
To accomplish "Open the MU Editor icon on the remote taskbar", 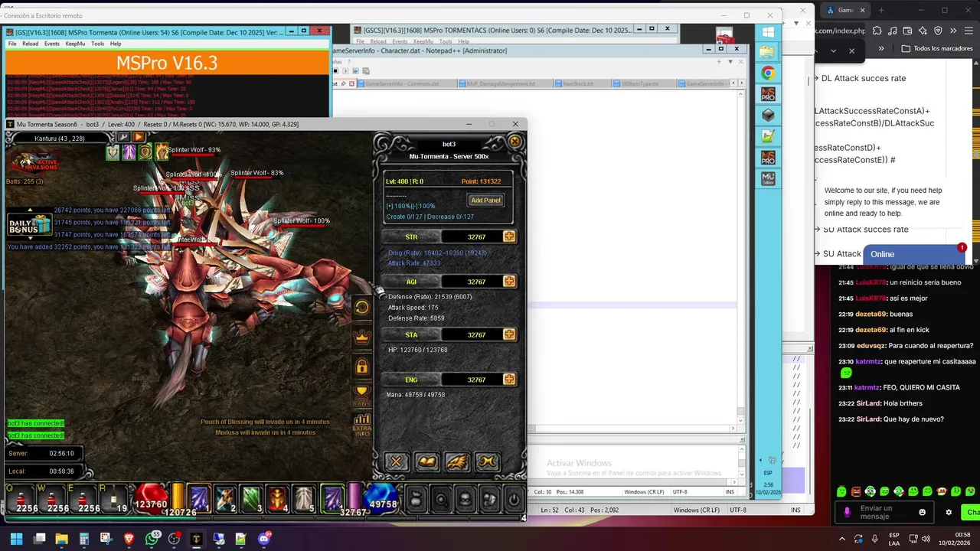I will click(x=768, y=178).
